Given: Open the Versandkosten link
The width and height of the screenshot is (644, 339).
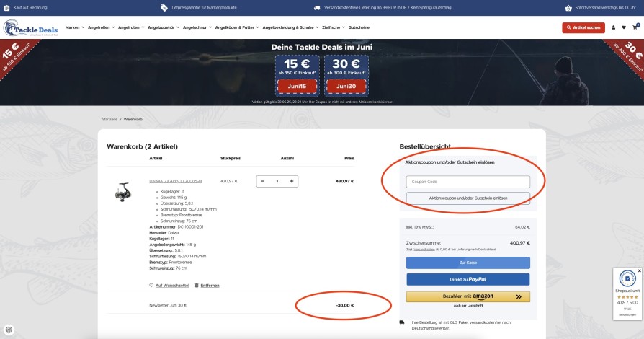Looking at the screenshot, I should [424, 250].
